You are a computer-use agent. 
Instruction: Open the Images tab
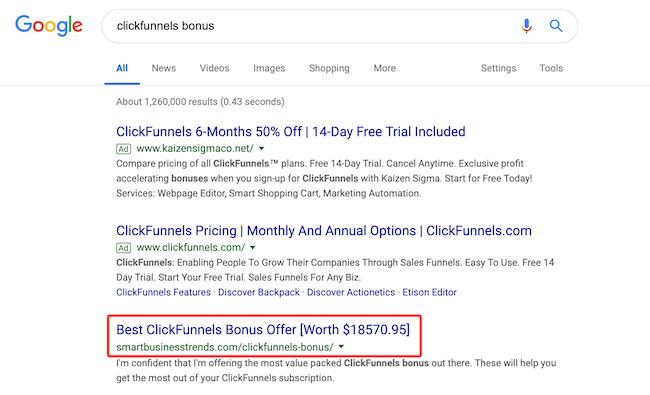click(x=269, y=68)
